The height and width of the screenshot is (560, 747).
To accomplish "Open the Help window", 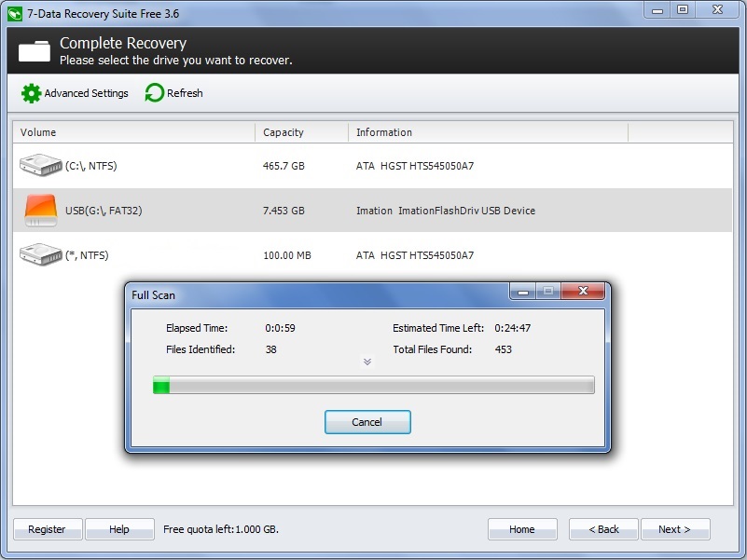I will (119, 528).
